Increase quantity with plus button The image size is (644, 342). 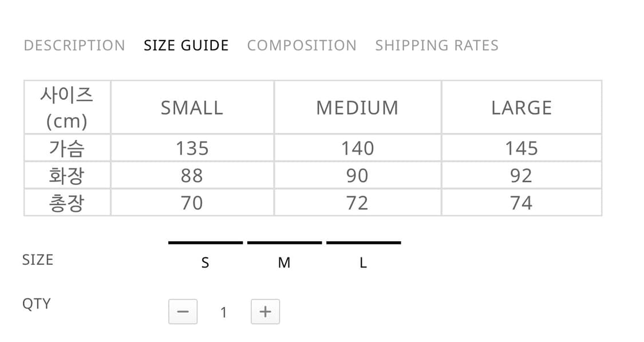click(x=265, y=312)
